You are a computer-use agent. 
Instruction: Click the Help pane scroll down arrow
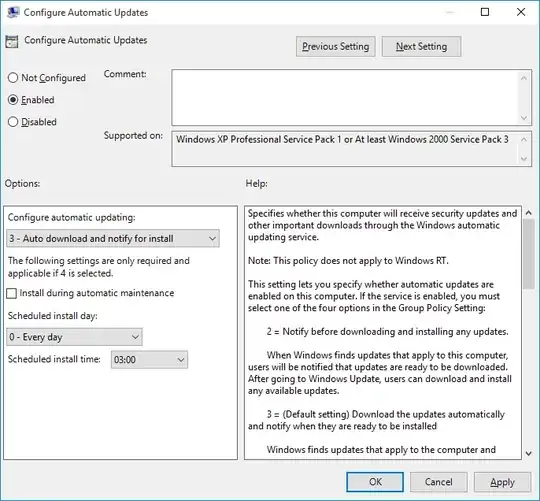click(x=529, y=453)
